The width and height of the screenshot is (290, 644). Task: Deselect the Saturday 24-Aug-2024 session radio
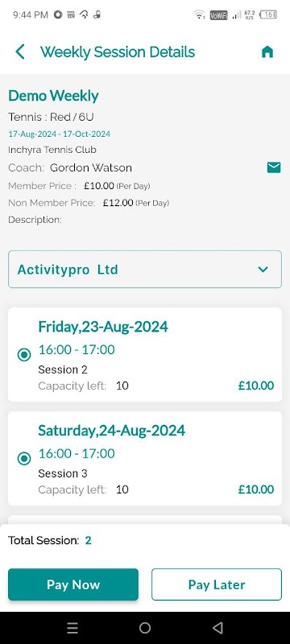24,458
